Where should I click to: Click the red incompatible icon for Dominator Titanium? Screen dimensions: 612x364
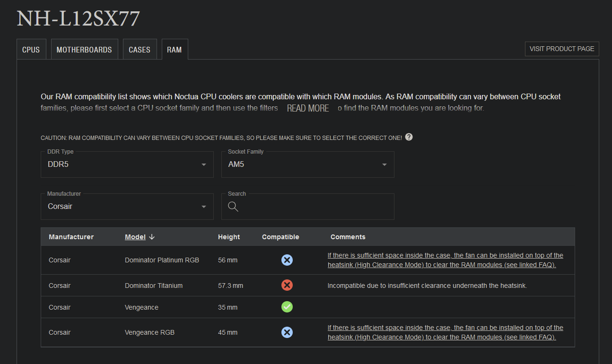click(287, 285)
